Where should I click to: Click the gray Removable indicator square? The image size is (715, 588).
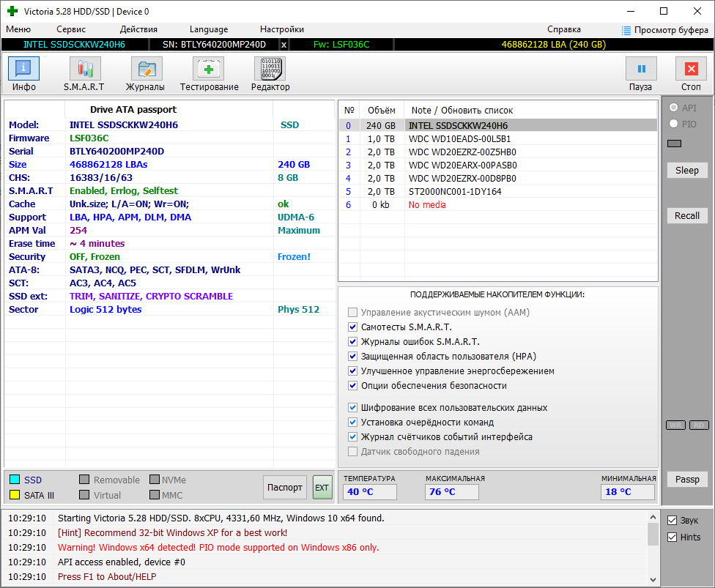(x=84, y=480)
